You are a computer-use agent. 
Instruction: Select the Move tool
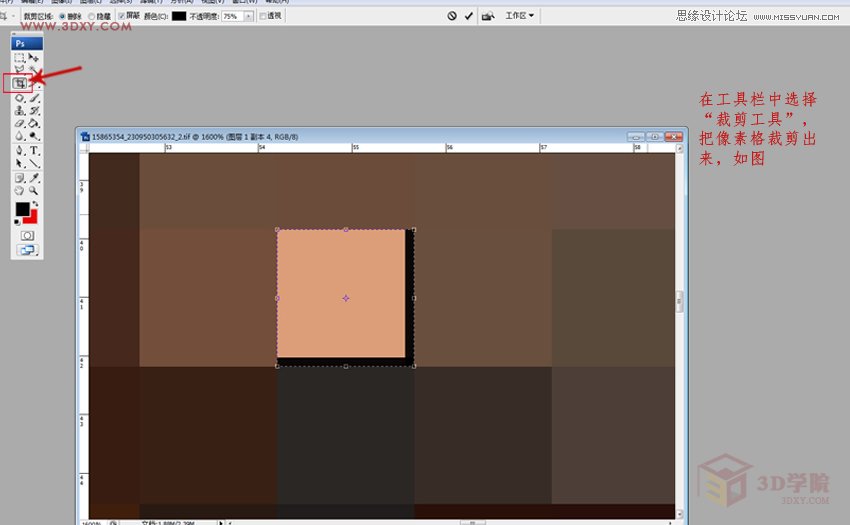click(x=34, y=57)
